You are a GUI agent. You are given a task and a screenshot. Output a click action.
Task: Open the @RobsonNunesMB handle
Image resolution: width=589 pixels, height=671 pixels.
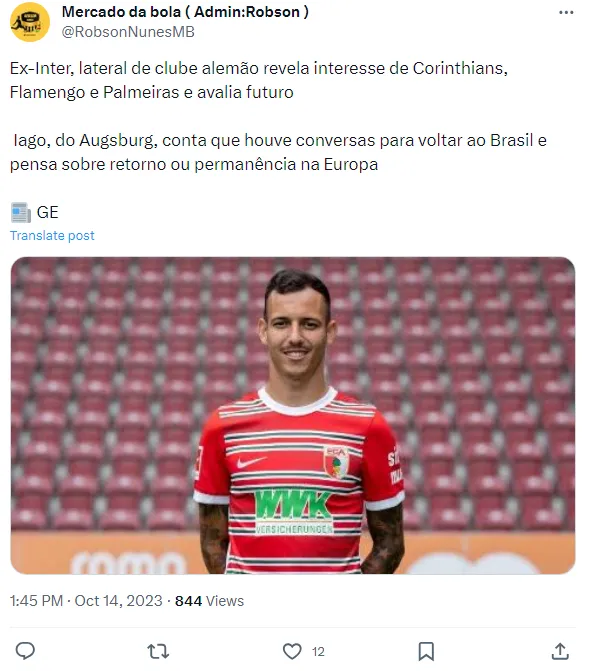(128, 32)
